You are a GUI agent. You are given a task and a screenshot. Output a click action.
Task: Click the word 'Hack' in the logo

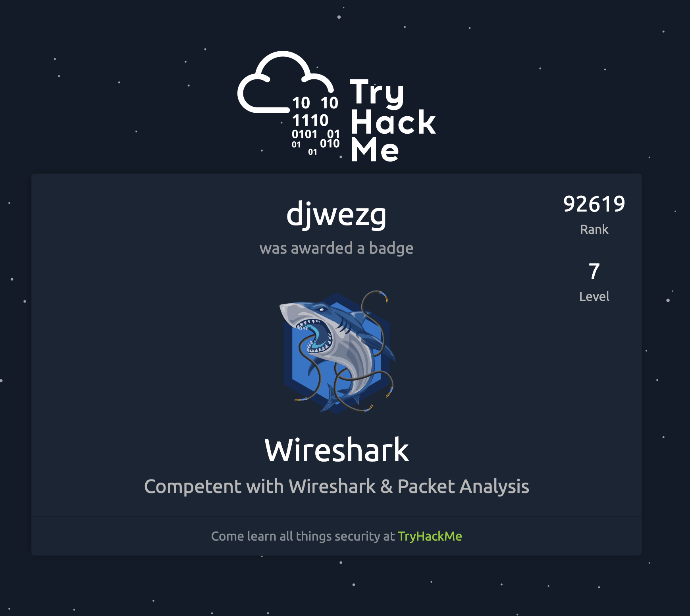393,122
